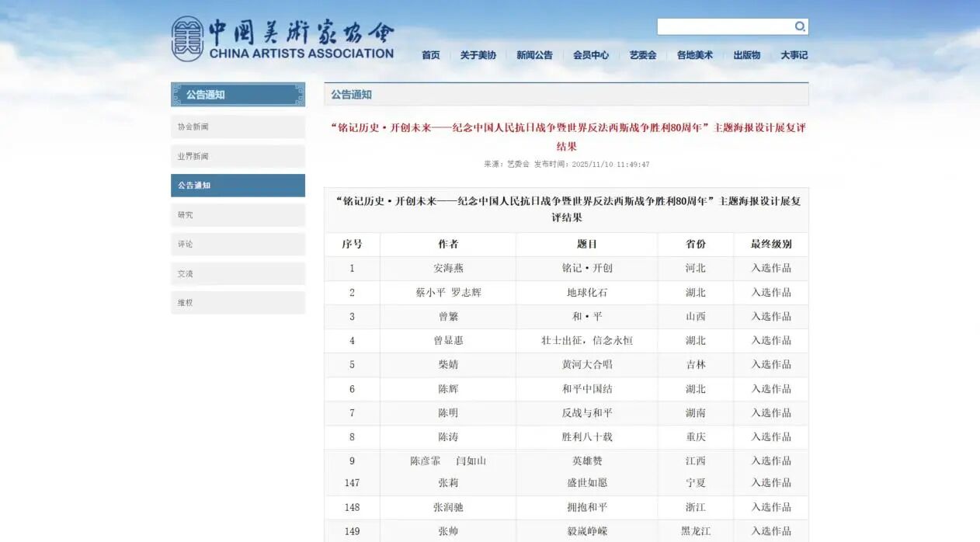Open the 关于美协 navigation item
This screenshot has width=980, height=542.
tap(478, 55)
